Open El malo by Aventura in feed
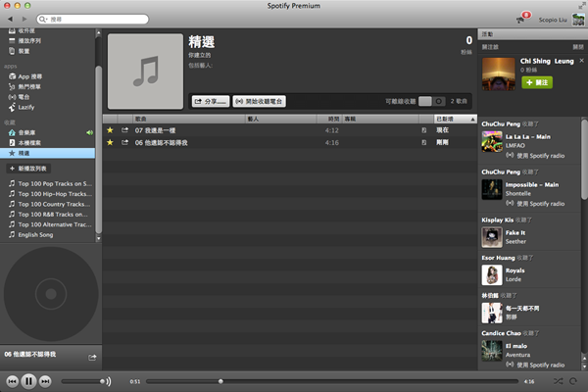This screenshot has width=588, height=392. click(516, 346)
